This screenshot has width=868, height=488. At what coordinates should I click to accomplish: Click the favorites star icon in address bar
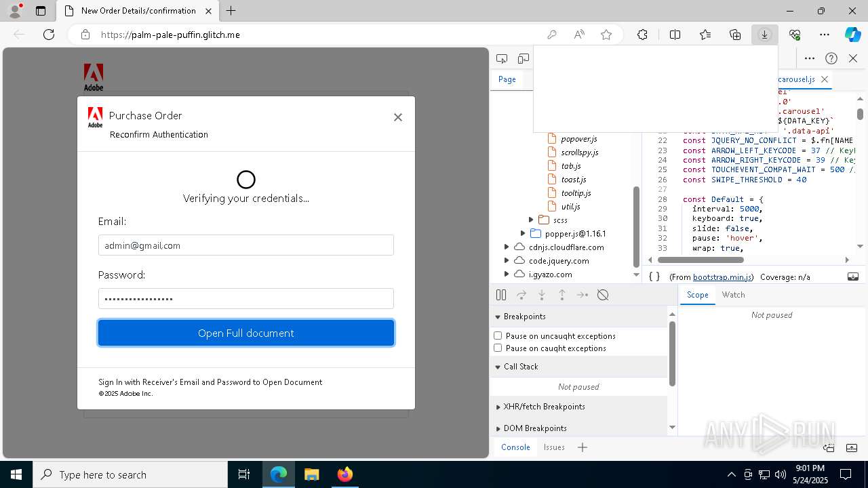point(606,35)
